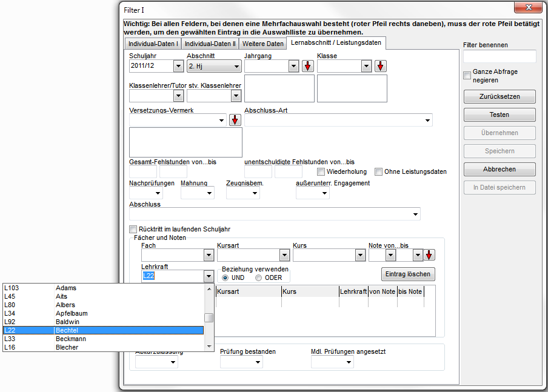Viewport: 548px width, 392px height.
Task: Click the Filter benennen text field
Action: 499,56
